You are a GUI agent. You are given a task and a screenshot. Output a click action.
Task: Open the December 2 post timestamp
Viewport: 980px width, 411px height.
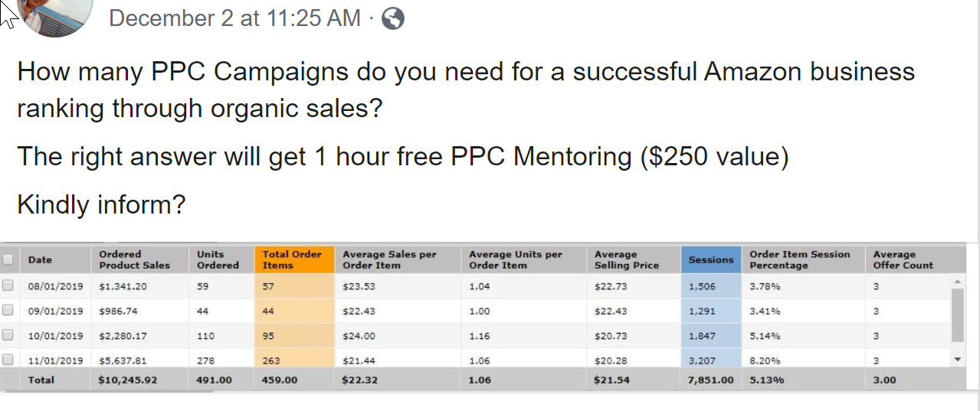coord(234,18)
